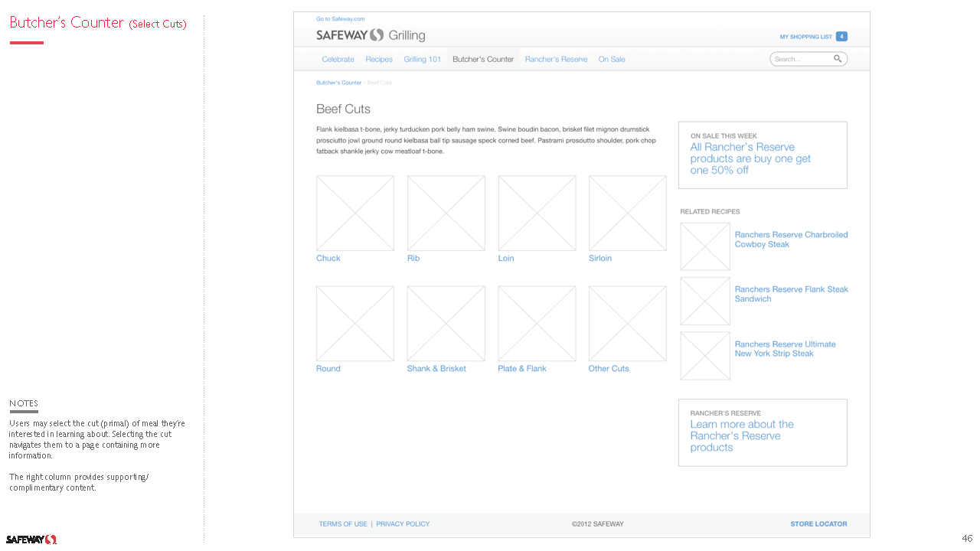Open Ranchers Reserve Flank Steak Sandwich link

pyautogui.click(x=792, y=294)
